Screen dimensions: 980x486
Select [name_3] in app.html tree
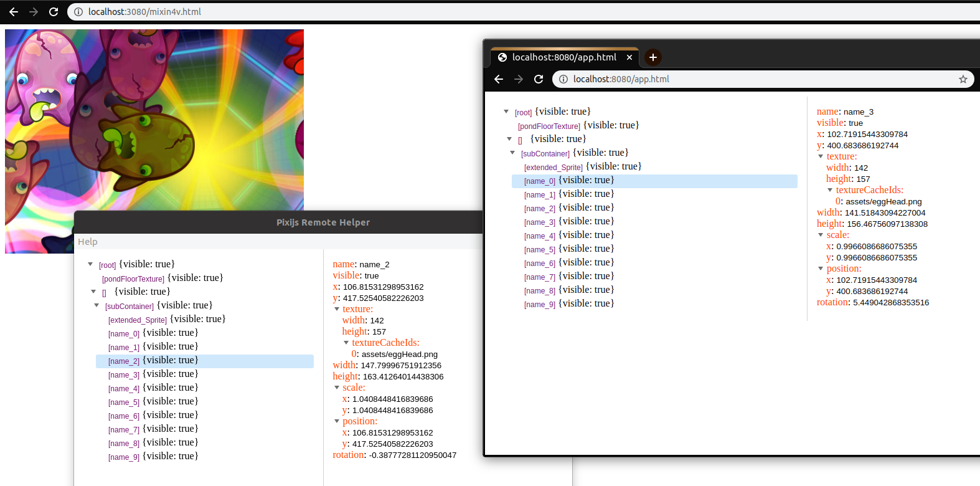(540, 222)
